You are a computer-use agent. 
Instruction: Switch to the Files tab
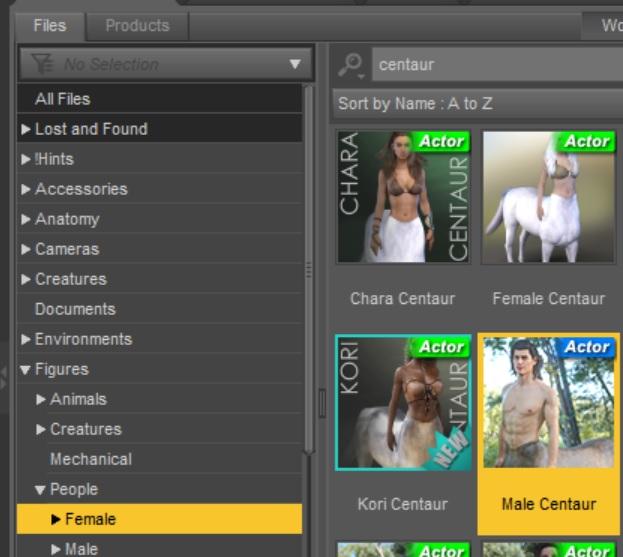click(50, 26)
